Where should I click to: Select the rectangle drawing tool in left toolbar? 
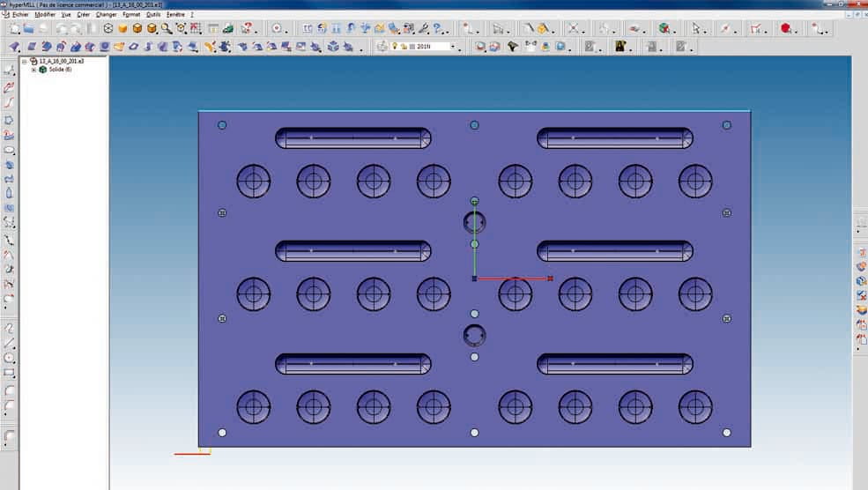[x=9, y=373]
